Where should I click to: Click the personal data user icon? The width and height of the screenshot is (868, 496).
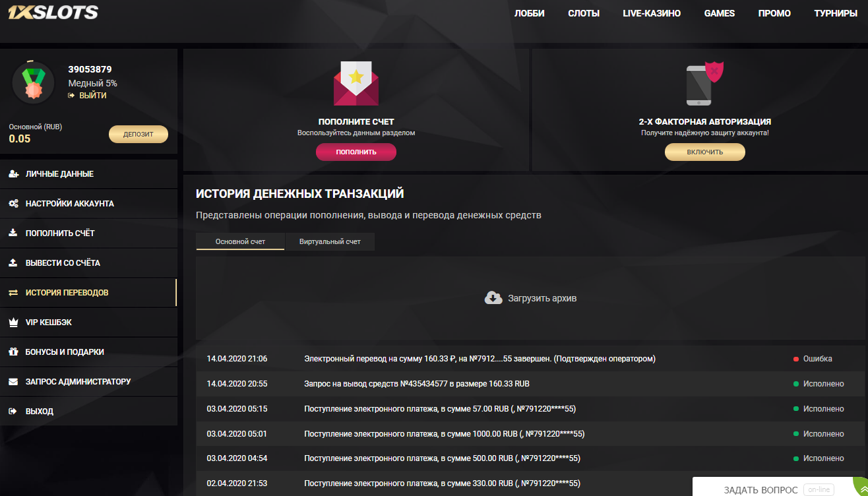[13, 174]
